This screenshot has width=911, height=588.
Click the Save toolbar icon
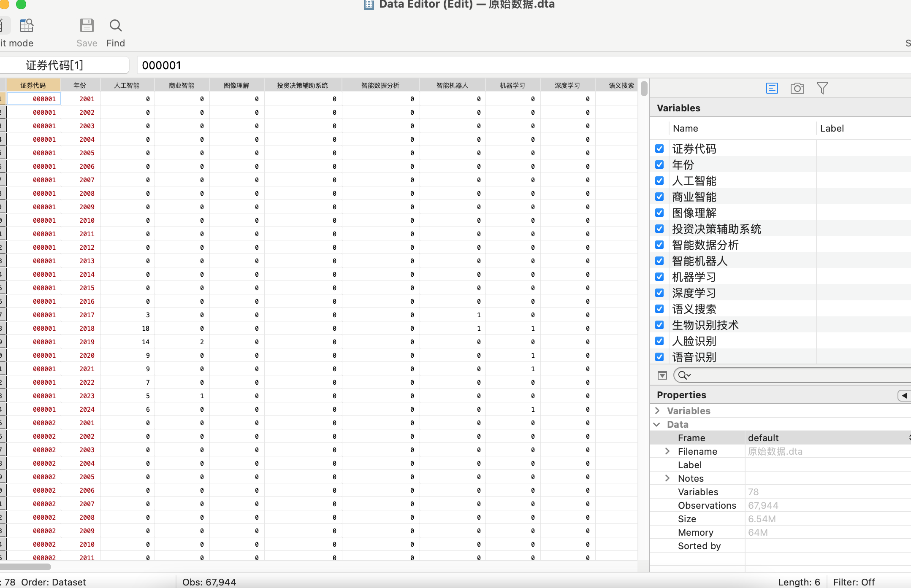pyautogui.click(x=87, y=26)
